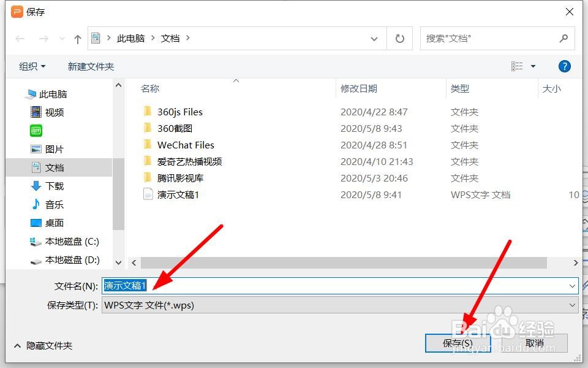The image size is (588, 368).
Task: Click the 保存(S) button
Action: (x=458, y=342)
